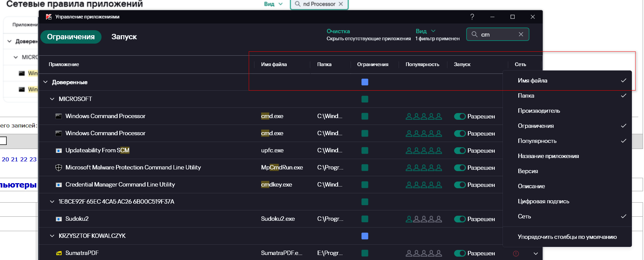
Task: Select the cmdkey.exe file name cell
Action: [277, 185]
